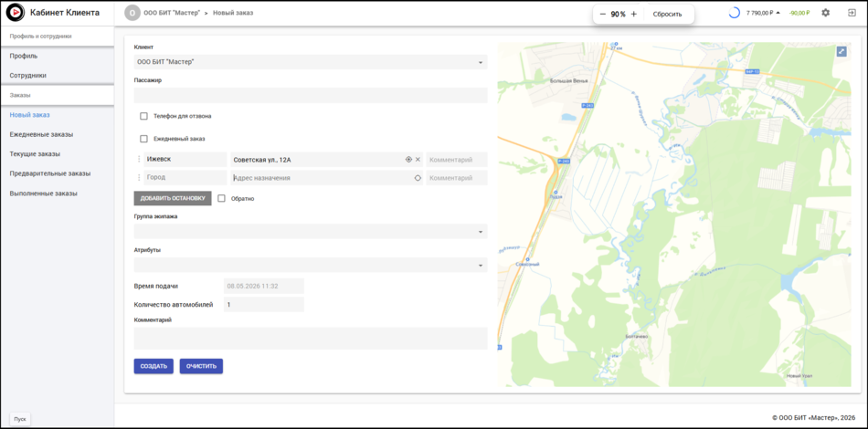
Task: Open the Клиент dropdown
Action: (x=311, y=62)
